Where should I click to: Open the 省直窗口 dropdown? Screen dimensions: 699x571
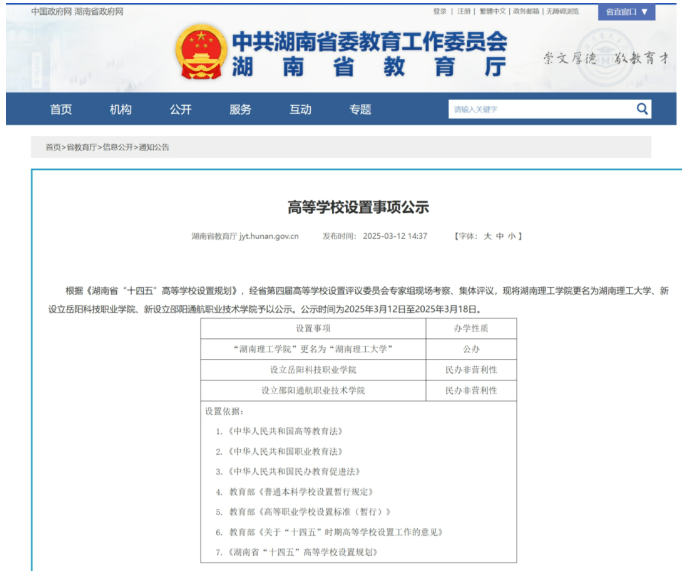click(x=627, y=12)
